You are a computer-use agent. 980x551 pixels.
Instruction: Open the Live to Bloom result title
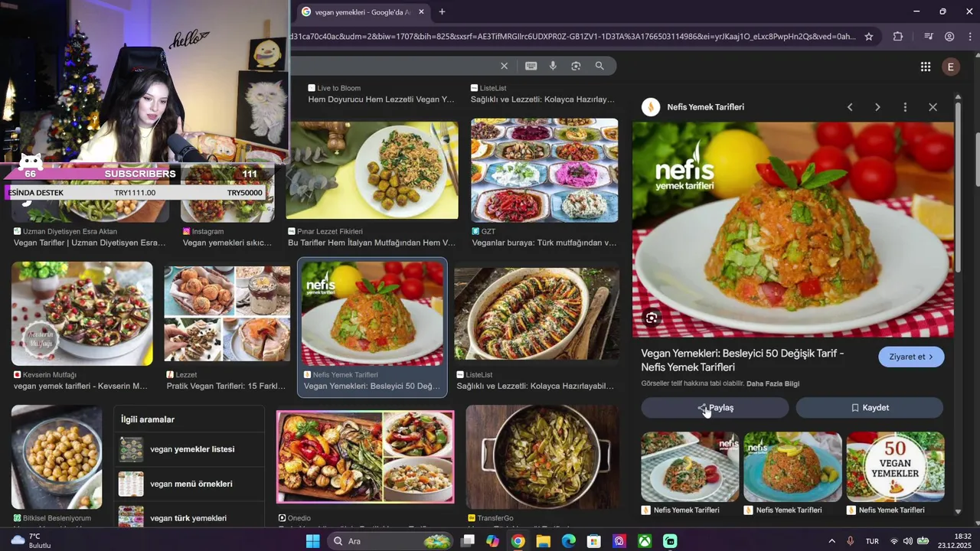coord(381,99)
